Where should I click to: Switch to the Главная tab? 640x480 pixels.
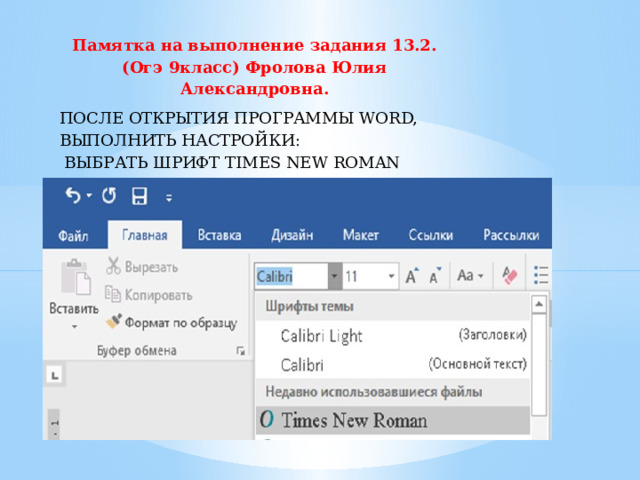[x=145, y=235]
